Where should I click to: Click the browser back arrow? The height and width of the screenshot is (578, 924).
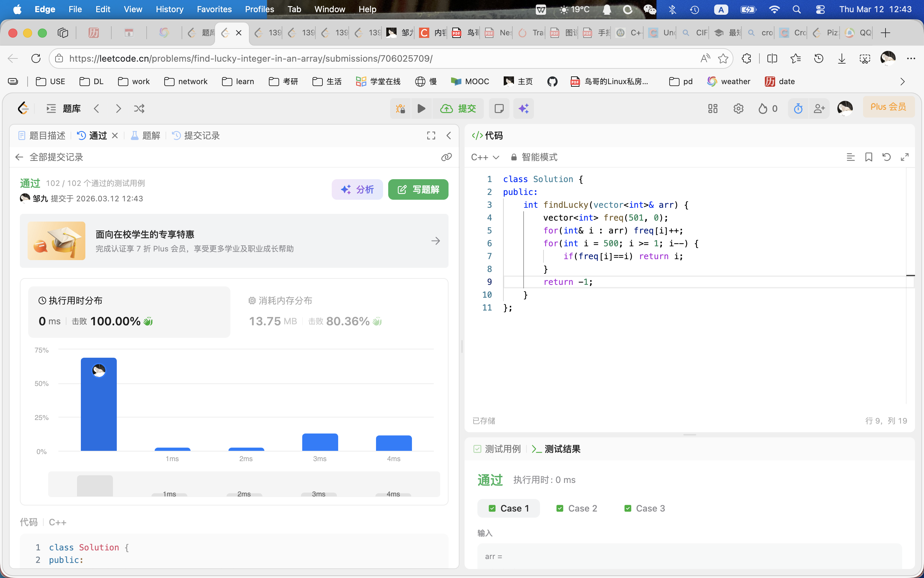click(x=13, y=58)
